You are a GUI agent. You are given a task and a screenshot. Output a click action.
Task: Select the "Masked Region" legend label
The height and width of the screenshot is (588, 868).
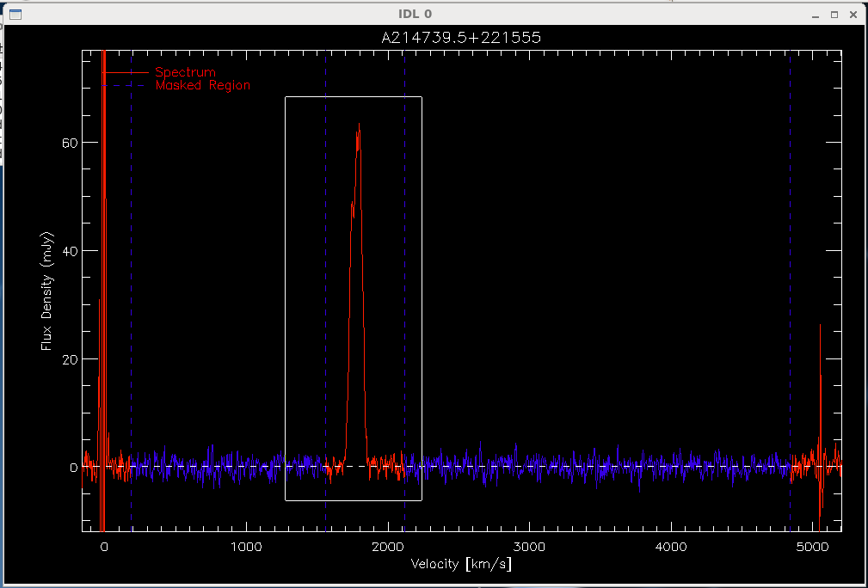pos(203,85)
